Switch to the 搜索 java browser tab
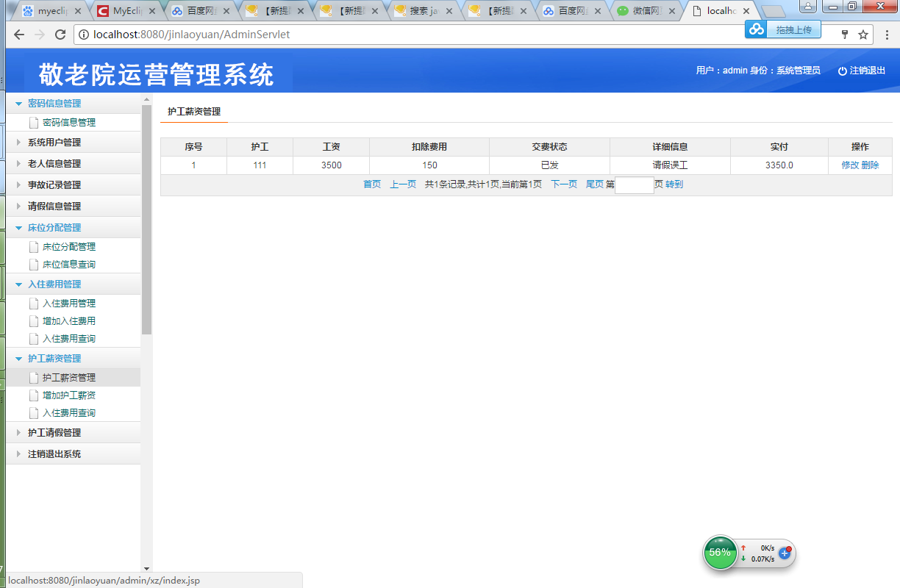The height and width of the screenshot is (588, 900). tap(424, 11)
